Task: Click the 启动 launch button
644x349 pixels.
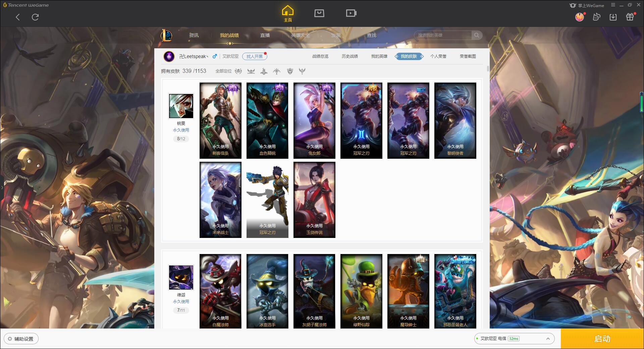Action: [602, 339]
